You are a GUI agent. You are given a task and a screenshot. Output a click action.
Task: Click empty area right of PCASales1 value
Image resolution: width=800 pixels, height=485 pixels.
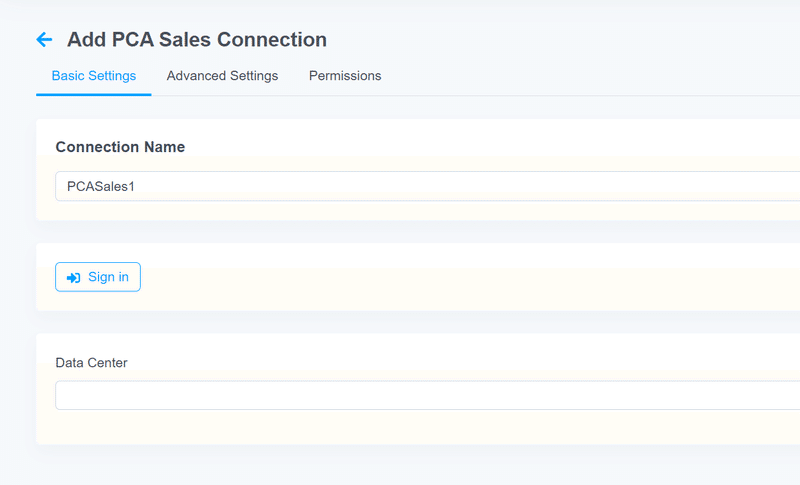(459, 186)
